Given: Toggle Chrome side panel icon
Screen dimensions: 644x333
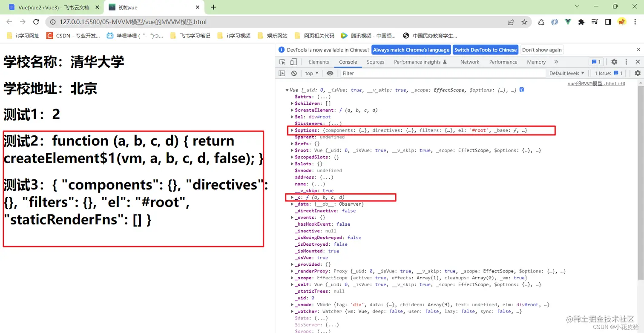Looking at the screenshot, I should [608, 22].
